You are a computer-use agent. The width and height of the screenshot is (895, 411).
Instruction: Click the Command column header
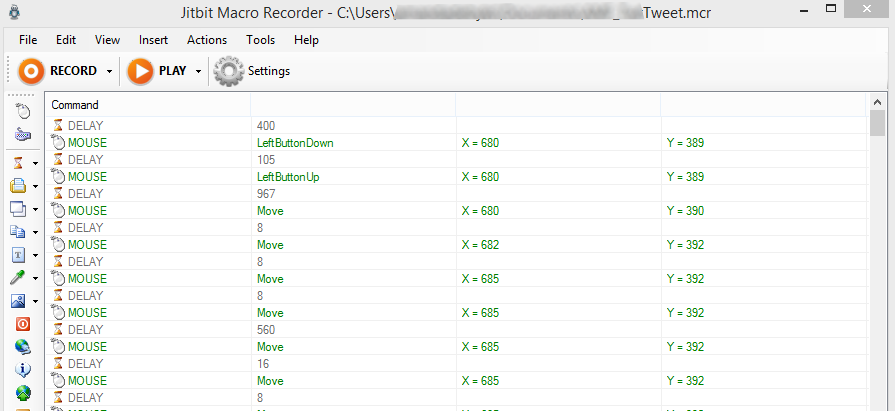[148, 105]
